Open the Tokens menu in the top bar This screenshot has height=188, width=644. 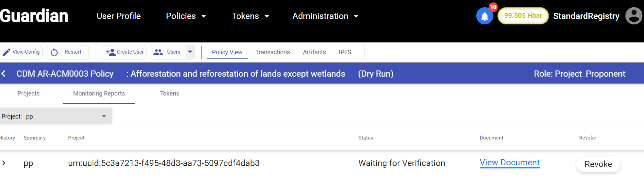pyautogui.click(x=250, y=16)
